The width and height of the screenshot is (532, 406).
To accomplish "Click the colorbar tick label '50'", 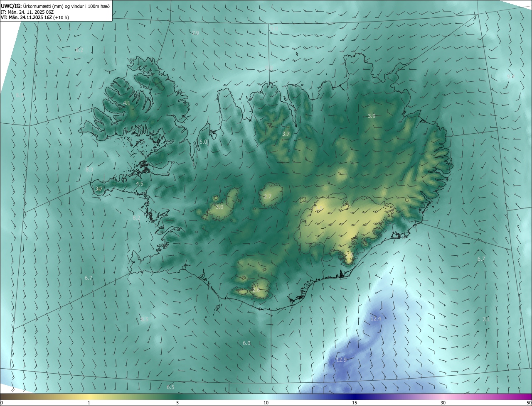I will 529,403.
